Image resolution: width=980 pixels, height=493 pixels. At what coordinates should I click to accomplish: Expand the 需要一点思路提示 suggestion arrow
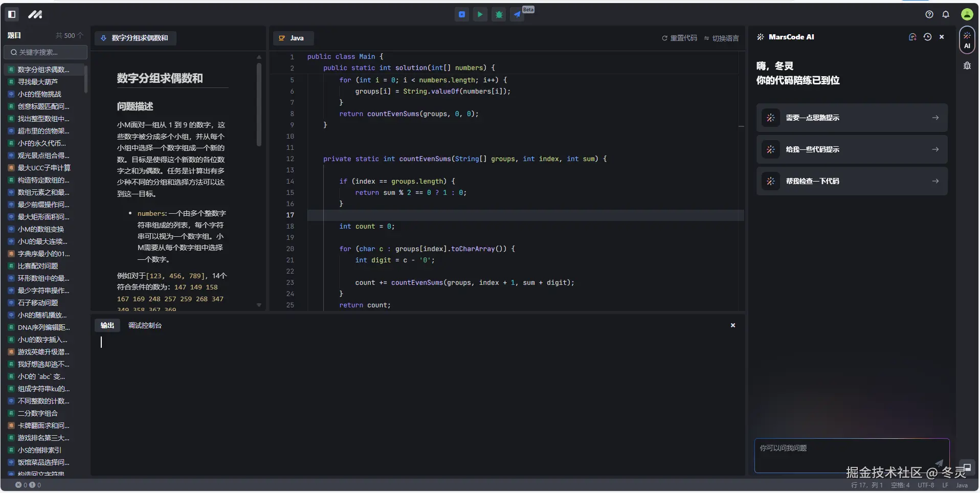pos(935,118)
